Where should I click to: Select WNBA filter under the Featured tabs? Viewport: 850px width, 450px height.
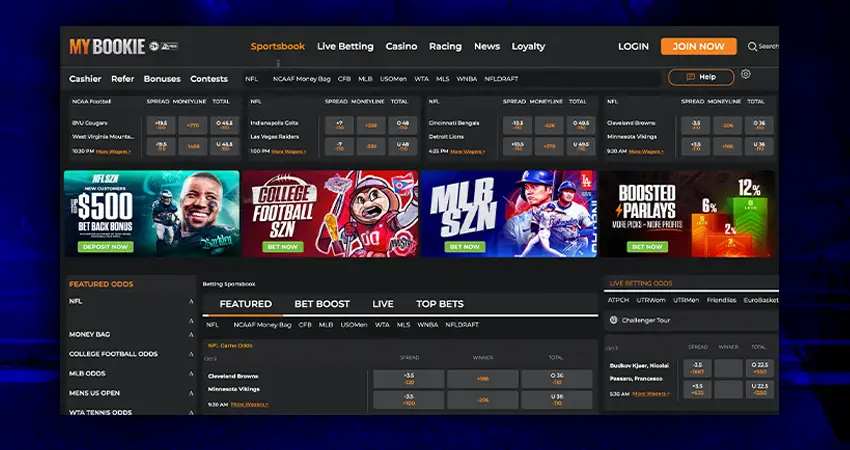(427, 325)
